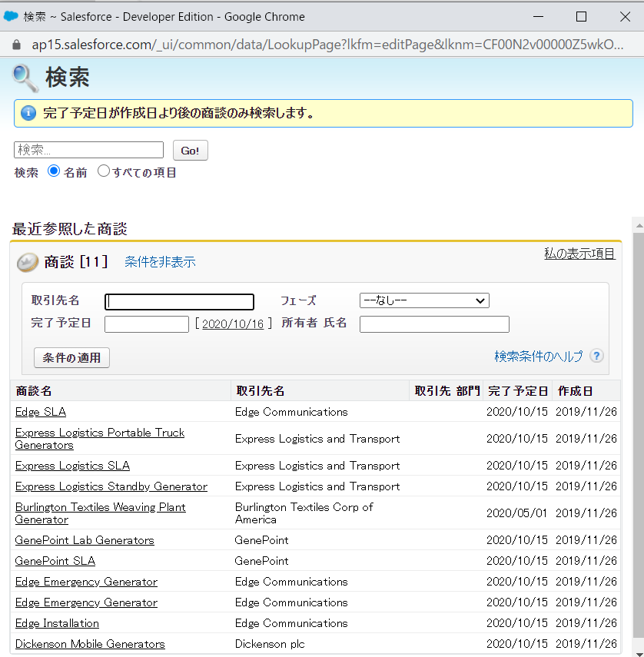The image size is (644, 657).
Task: Select Express Logistics Portable Truck Generators
Action: 100,439
